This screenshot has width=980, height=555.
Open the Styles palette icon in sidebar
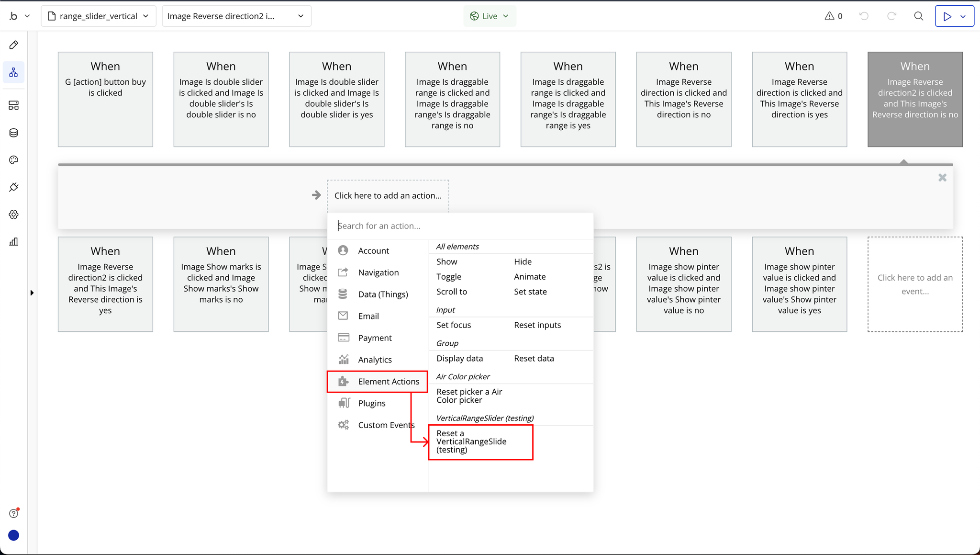tap(13, 160)
